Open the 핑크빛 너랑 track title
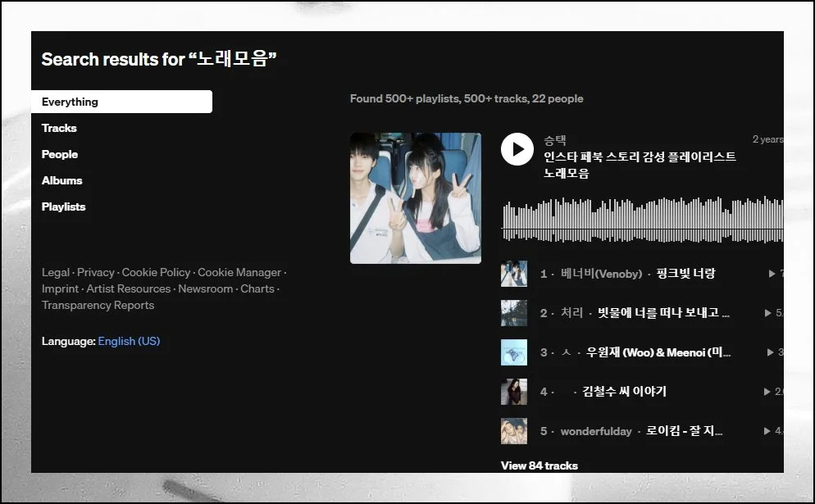 click(685, 274)
